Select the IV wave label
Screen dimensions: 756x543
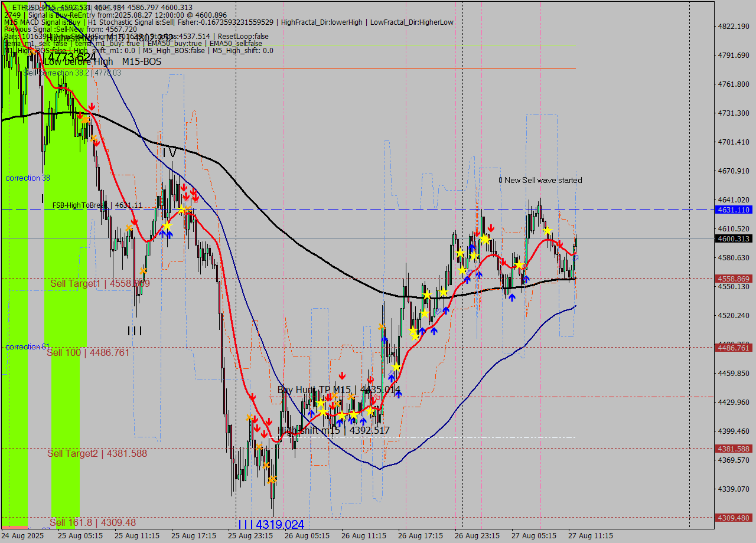170,153
